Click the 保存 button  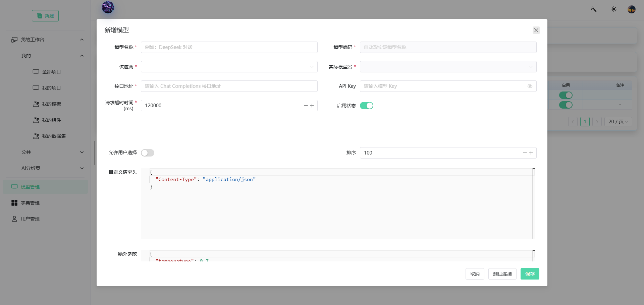530,274
